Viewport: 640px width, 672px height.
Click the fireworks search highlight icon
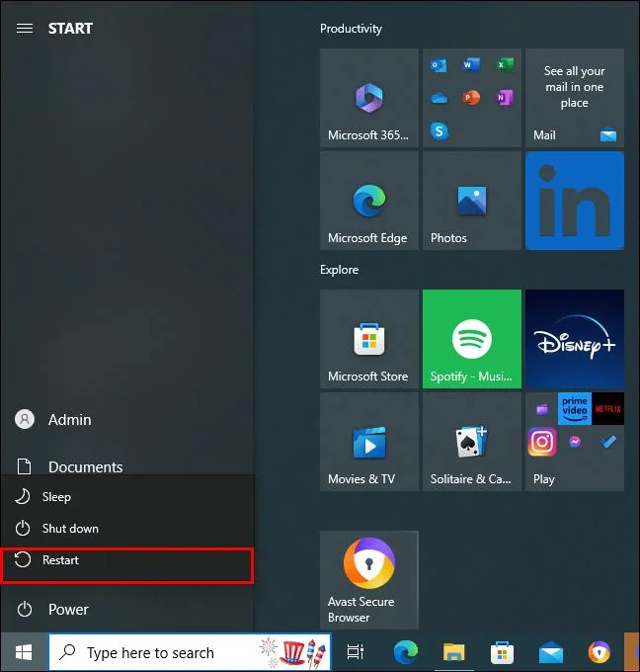point(293,652)
